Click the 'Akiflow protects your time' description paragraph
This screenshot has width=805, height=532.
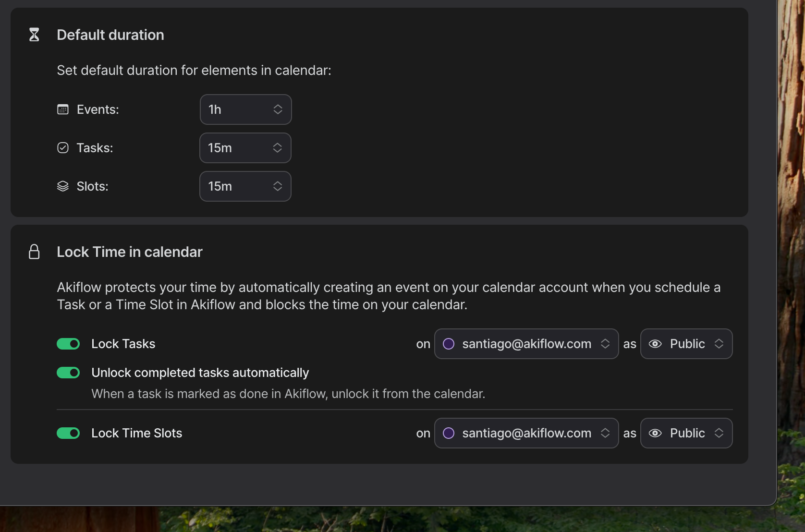[389, 296]
